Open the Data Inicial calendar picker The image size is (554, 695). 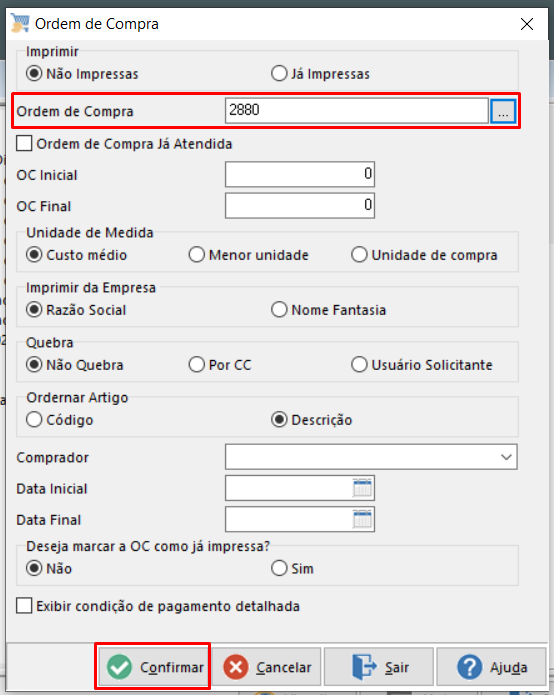pos(362,488)
